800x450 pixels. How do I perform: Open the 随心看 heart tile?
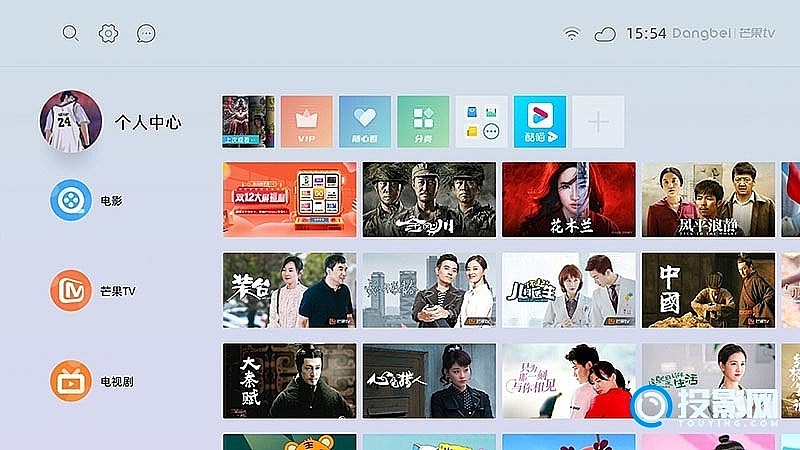[365, 121]
